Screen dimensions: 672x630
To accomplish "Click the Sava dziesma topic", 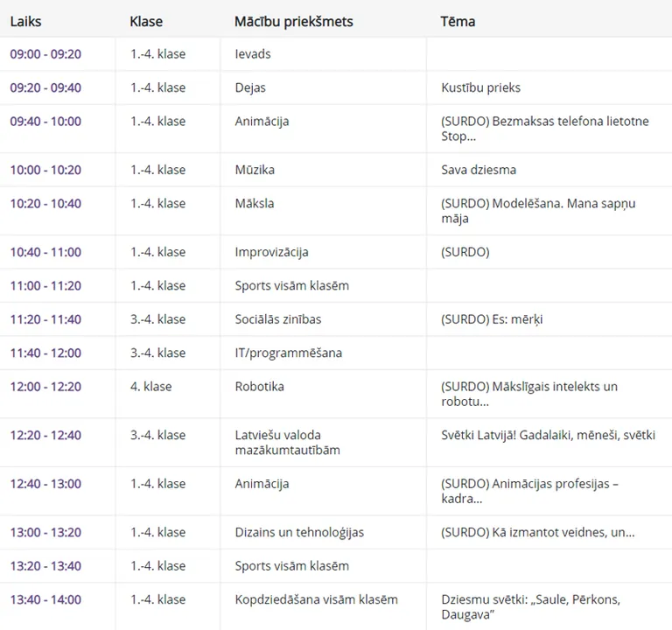I will pyautogui.click(x=479, y=170).
